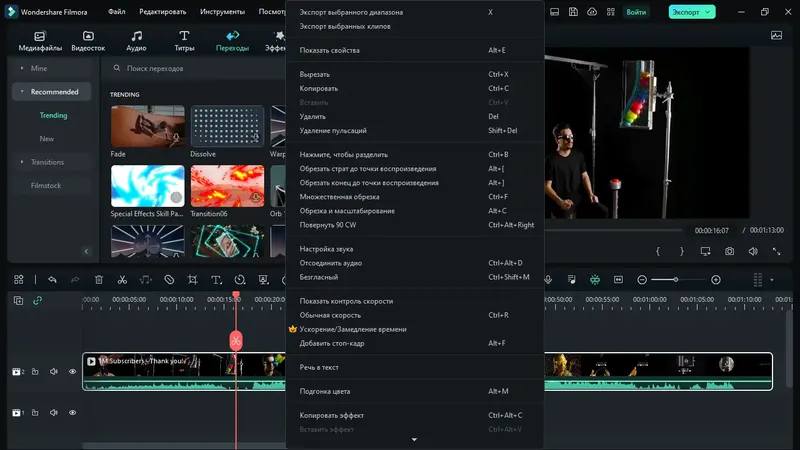Take a snapshot with the camera icon
Screen dimensions: 800x450
(x=730, y=251)
